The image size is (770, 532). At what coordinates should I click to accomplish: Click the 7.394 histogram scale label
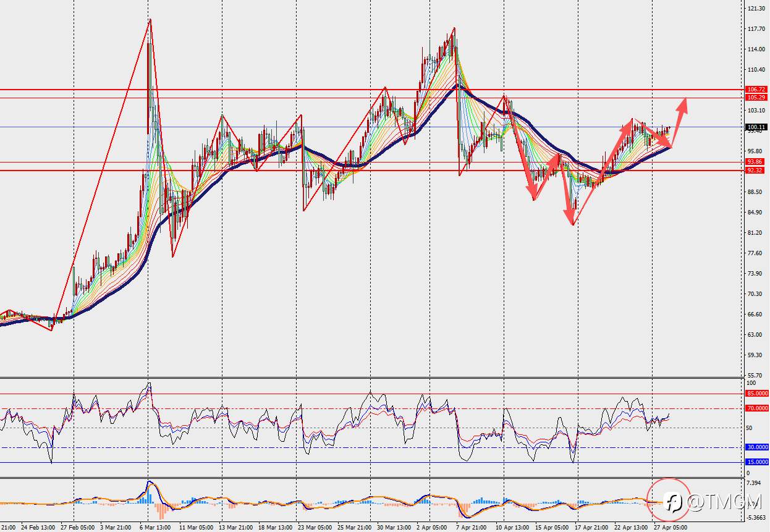(754, 483)
